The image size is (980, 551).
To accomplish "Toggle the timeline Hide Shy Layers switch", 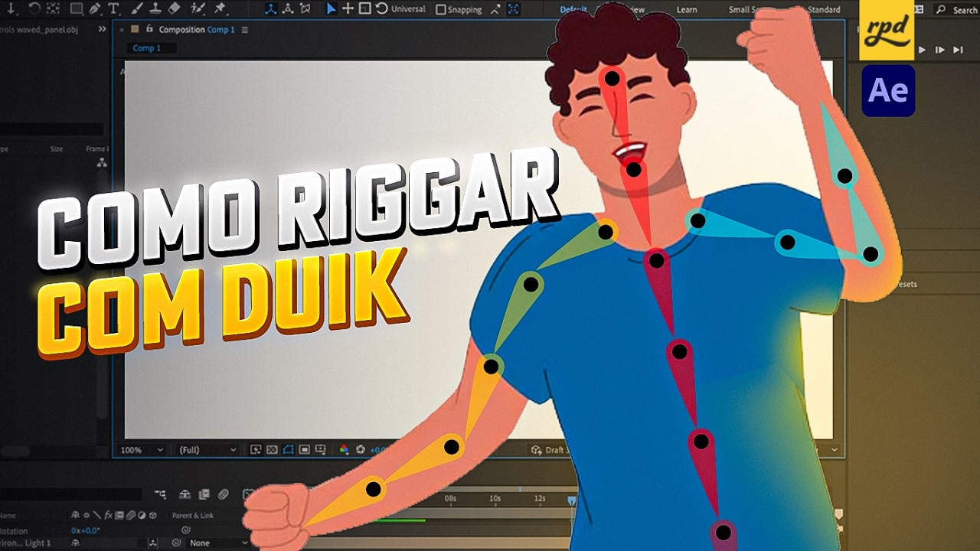I will point(185,494).
